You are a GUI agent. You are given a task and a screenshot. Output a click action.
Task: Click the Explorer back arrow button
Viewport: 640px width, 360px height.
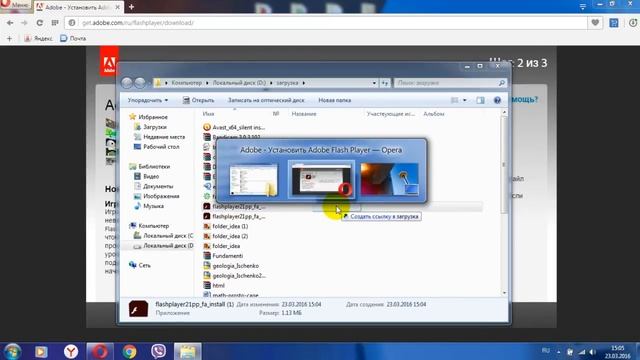coord(127,83)
